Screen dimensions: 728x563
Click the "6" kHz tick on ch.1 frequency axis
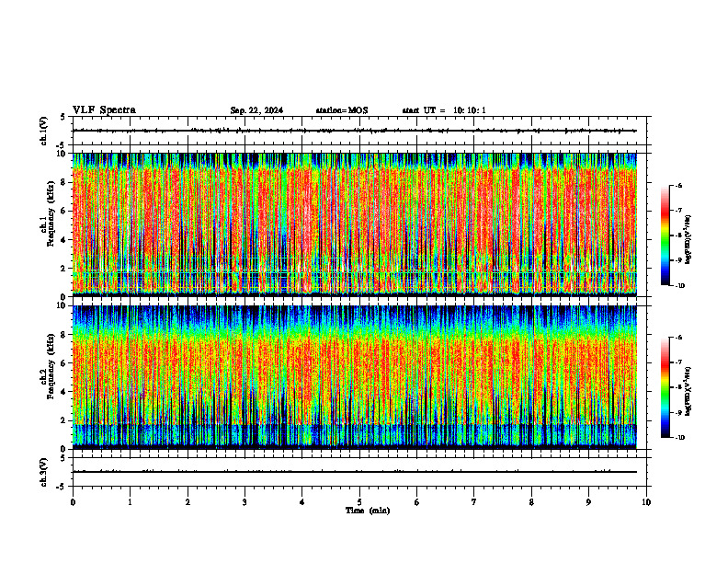click(x=64, y=211)
